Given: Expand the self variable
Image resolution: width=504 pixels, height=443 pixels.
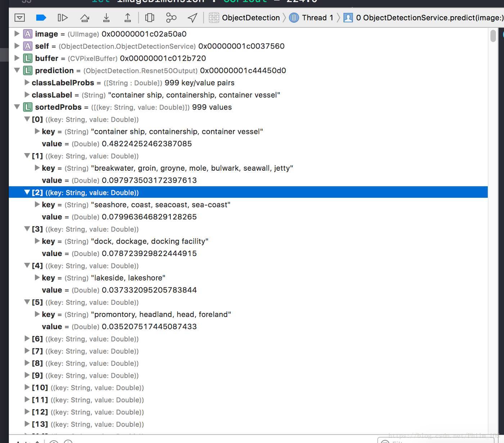Looking at the screenshot, I should point(17,46).
